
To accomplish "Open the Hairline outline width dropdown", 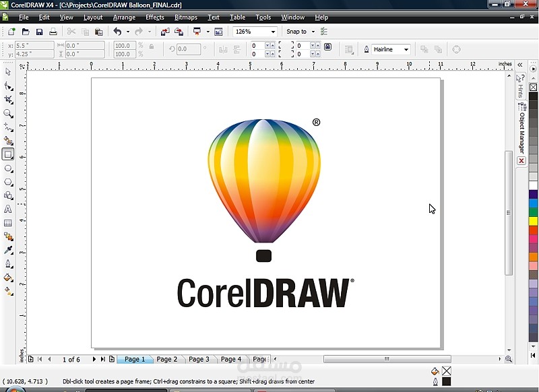I will [x=408, y=49].
